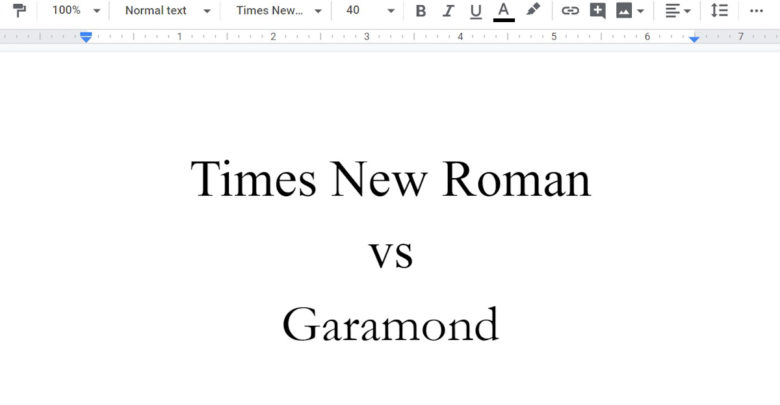The image size is (780, 405).
Task: Click the paint format roller icon
Action: [x=19, y=10]
